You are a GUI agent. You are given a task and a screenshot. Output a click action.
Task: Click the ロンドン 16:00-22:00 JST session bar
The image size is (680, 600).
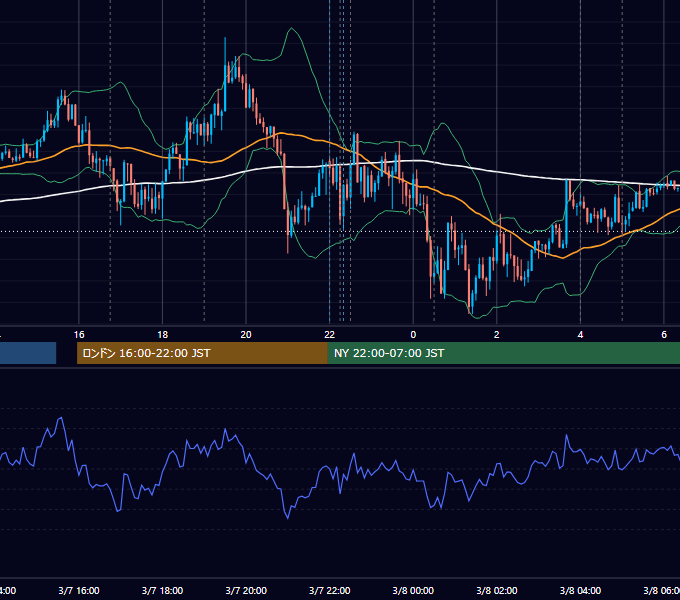click(202, 353)
